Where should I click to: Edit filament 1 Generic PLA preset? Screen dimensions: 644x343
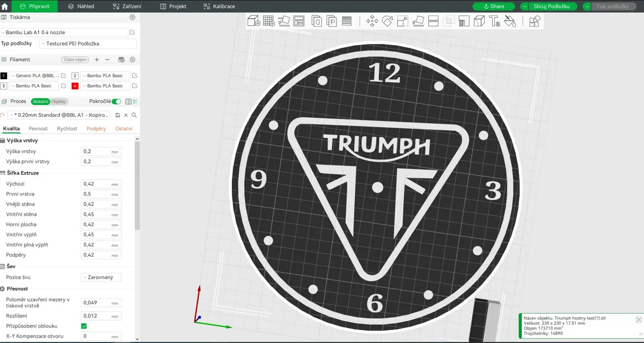pos(63,76)
